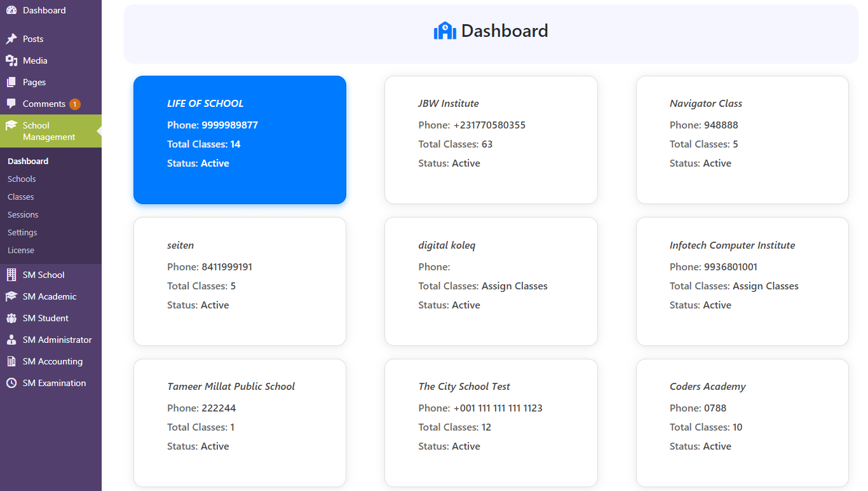Open the SM Examination menu
Screen dimensions: 868x491
[51, 383]
